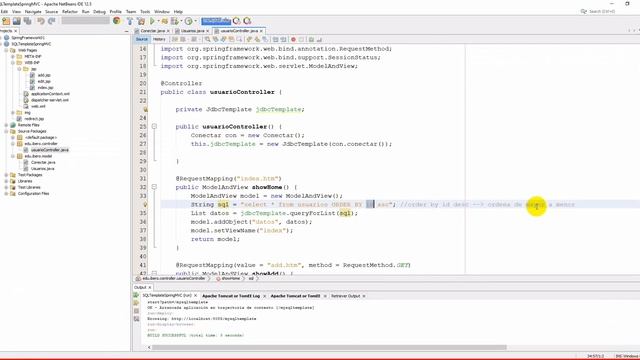Minimize the Projects panel
Image resolution: width=640 pixels, height=360 pixels.
pyautogui.click(x=127, y=31)
